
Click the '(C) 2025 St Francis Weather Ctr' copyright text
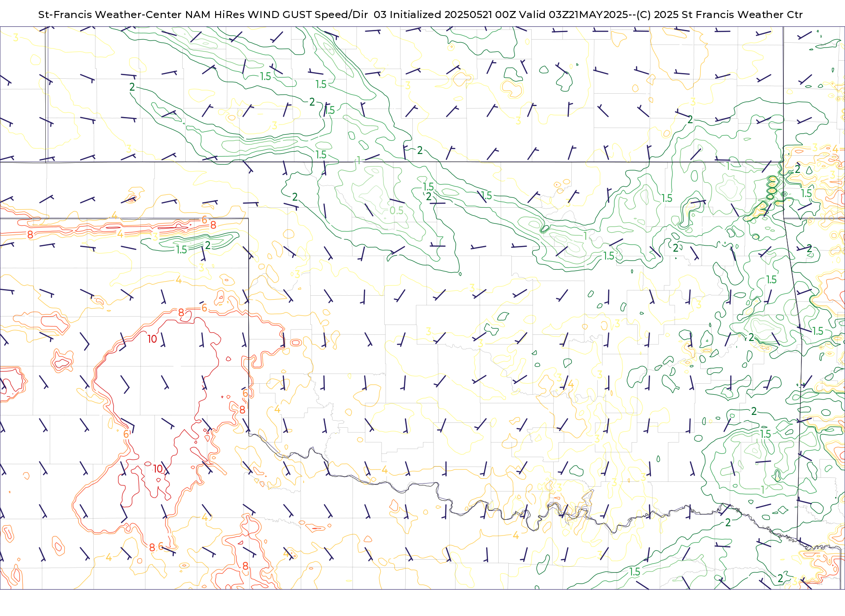pyautogui.click(x=720, y=15)
